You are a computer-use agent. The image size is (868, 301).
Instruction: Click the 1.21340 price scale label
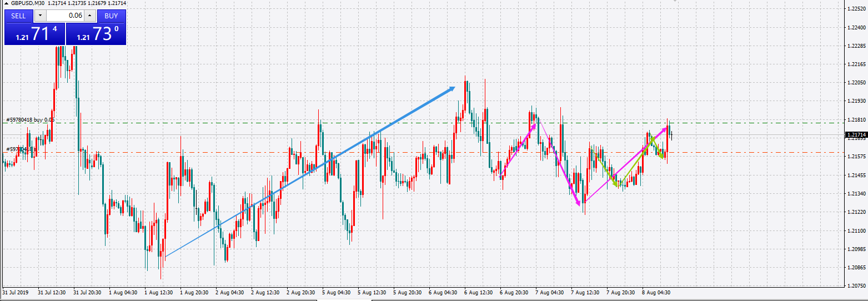pyautogui.click(x=857, y=193)
